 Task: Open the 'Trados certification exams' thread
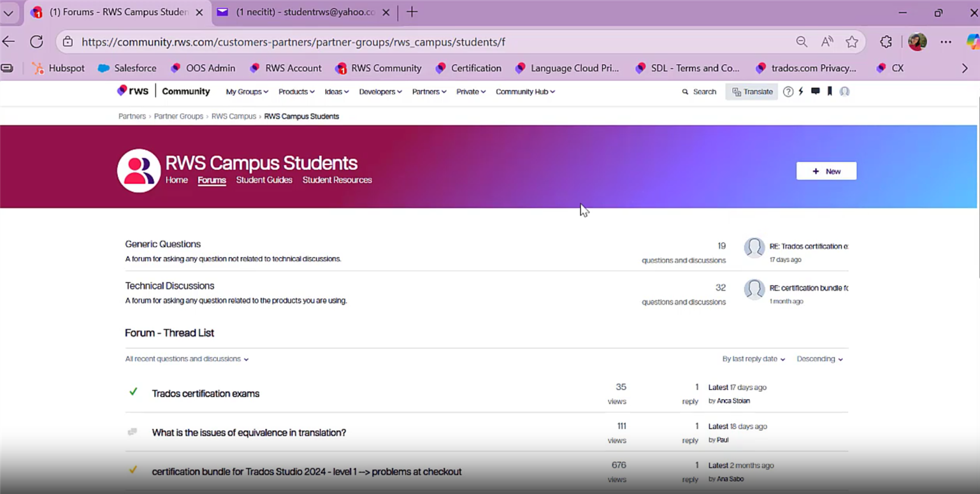(x=205, y=393)
